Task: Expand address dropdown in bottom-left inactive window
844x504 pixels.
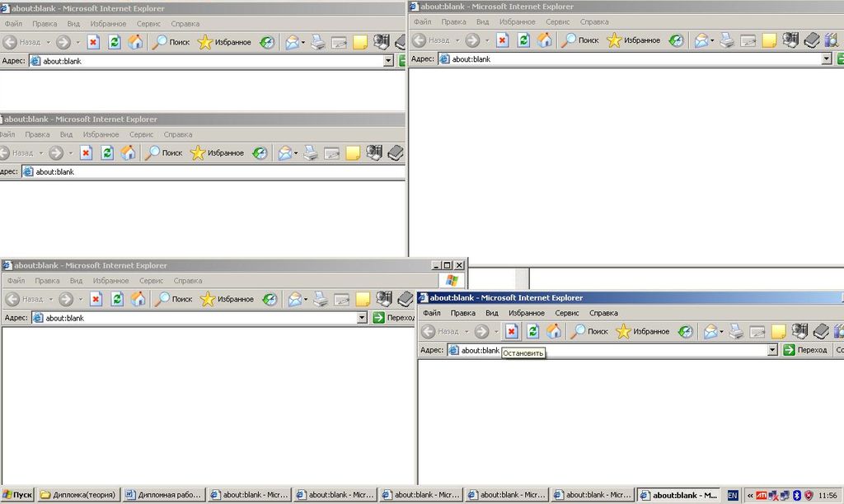Action: tap(363, 318)
